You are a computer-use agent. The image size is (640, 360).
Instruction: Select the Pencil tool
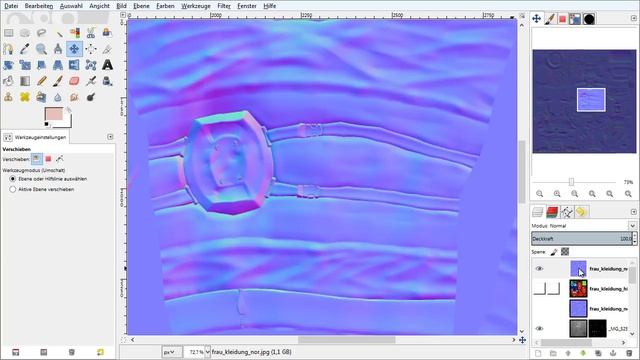coord(41,81)
